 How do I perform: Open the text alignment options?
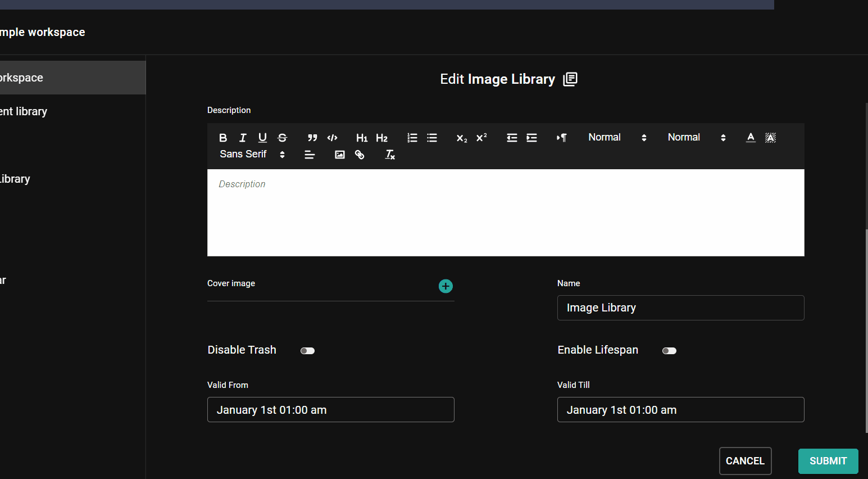(x=310, y=155)
